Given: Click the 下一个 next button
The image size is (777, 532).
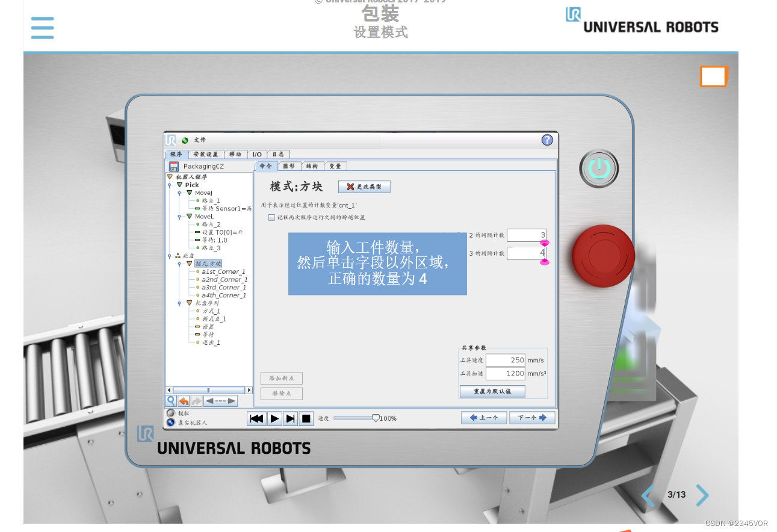Looking at the screenshot, I should (x=532, y=418).
